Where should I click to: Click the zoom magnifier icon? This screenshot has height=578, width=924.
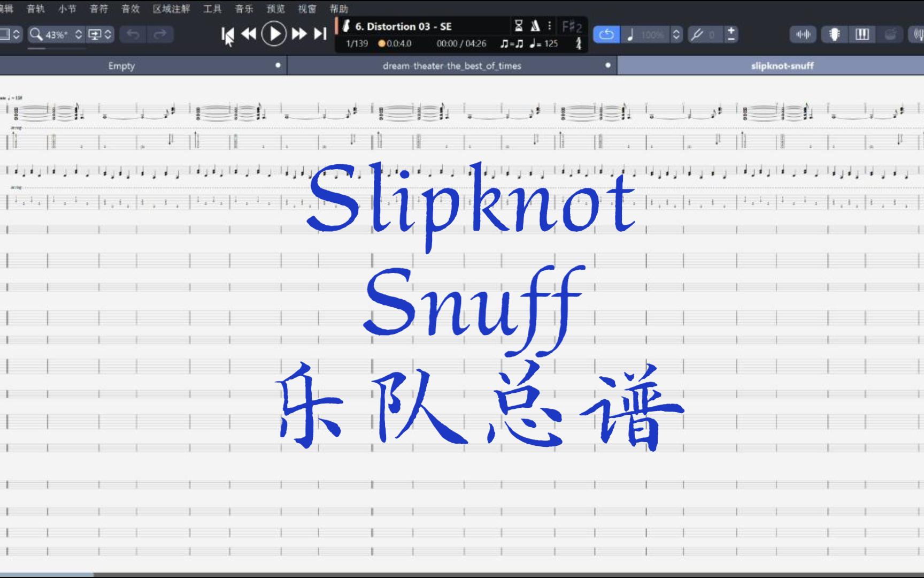coord(36,34)
